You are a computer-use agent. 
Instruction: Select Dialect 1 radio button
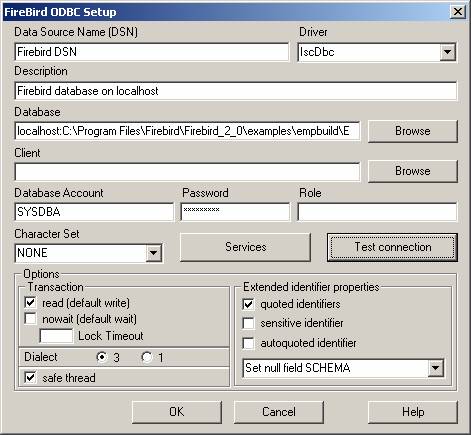tap(147, 357)
